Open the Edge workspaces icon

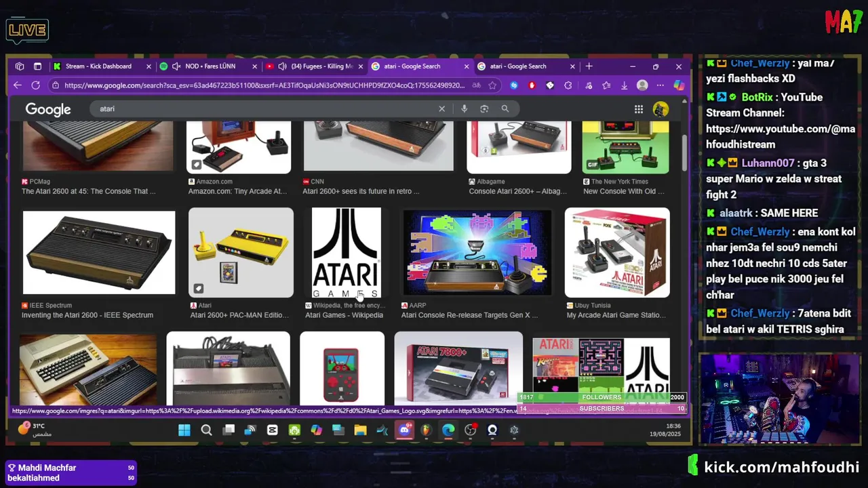coord(20,66)
